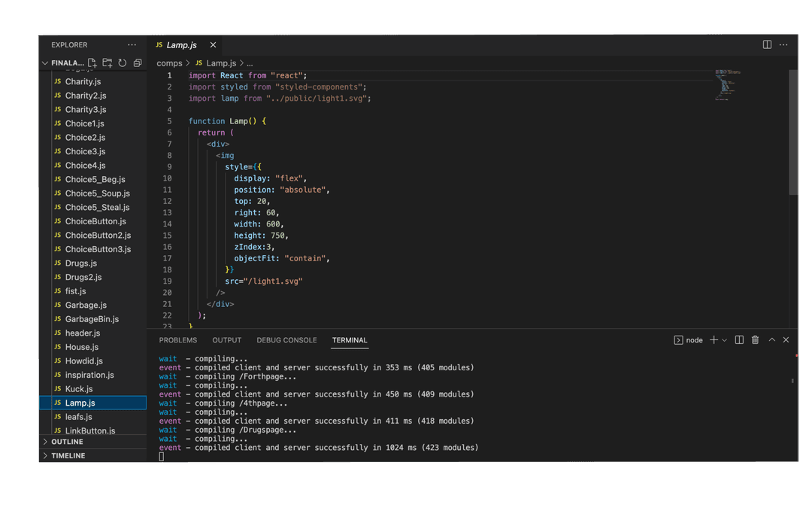Open the Explorer views and more actions menu
This screenshot has height=508, width=812.
132,45
